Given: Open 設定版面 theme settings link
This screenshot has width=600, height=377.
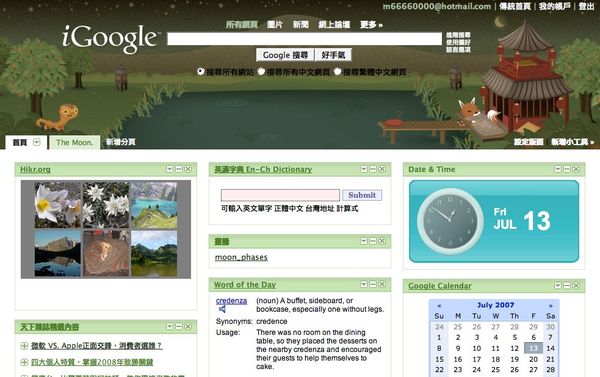Looking at the screenshot, I should 528,142.
